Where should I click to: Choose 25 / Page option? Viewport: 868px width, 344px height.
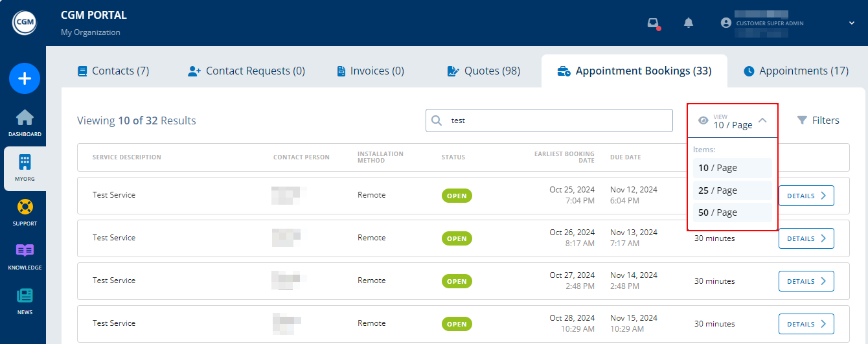(733, 190)
